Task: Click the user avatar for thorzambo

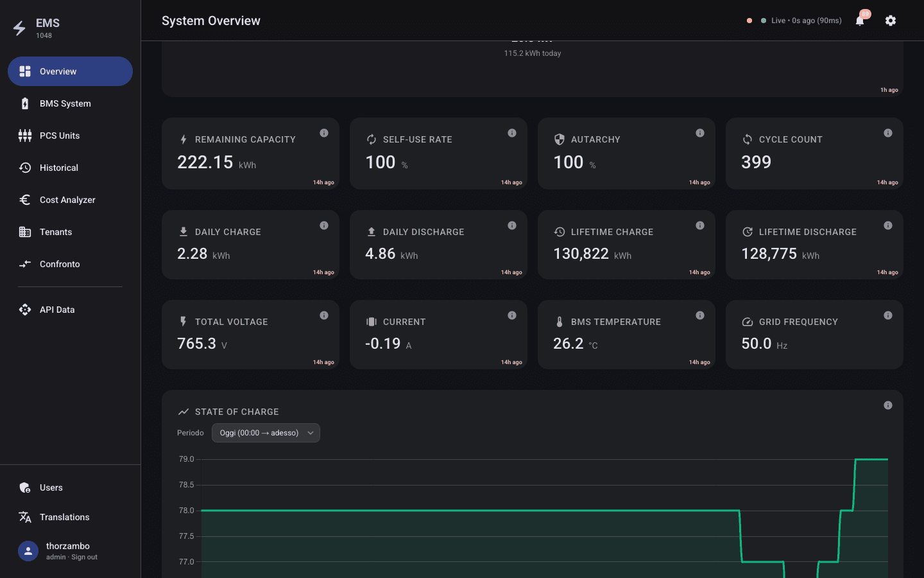Action: [28, 551]
